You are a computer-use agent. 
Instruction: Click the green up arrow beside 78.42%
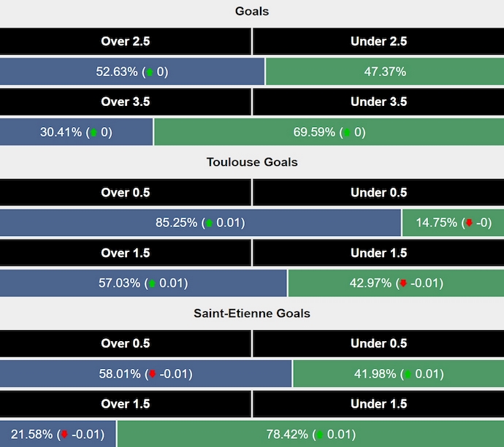(x=319, y=435)
